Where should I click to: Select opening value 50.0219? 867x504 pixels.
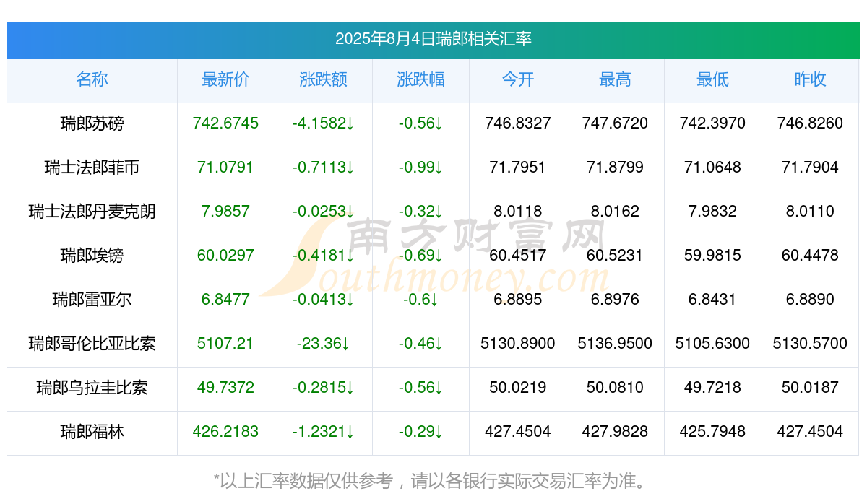(x=518, y=387)
